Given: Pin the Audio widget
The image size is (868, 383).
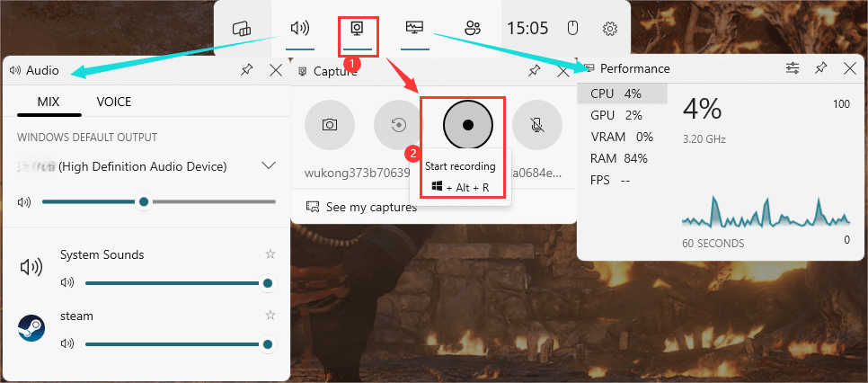Looking at the screenshot, I should click(247, 70).
